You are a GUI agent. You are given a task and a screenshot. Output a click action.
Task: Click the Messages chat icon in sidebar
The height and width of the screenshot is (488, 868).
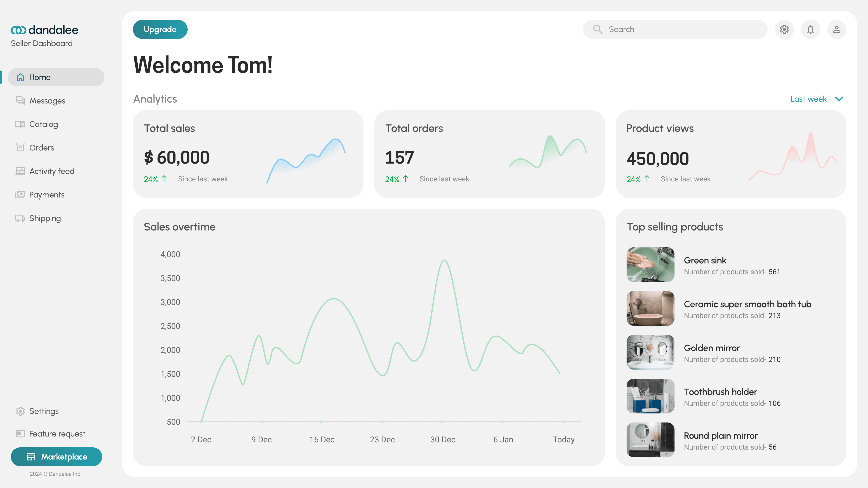[20, 100]
